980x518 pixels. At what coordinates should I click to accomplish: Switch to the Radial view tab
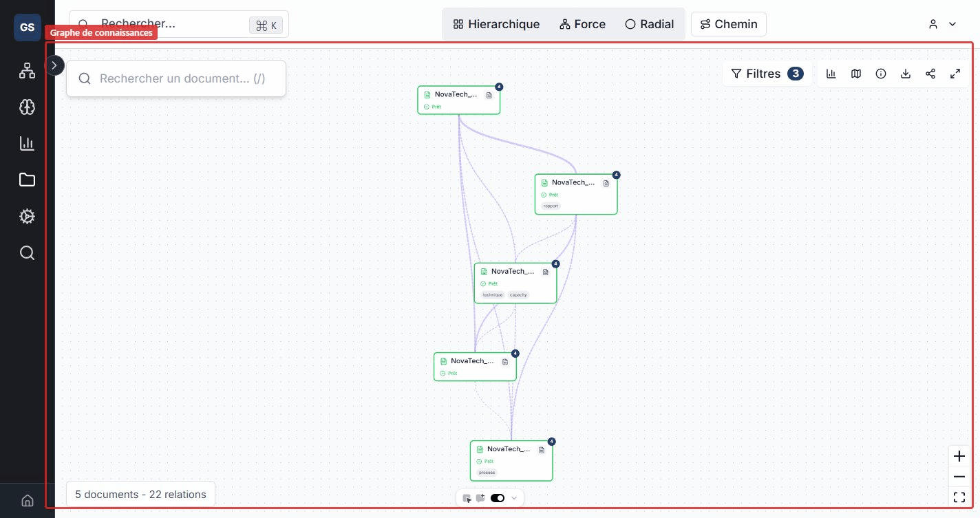pos(649,24)
